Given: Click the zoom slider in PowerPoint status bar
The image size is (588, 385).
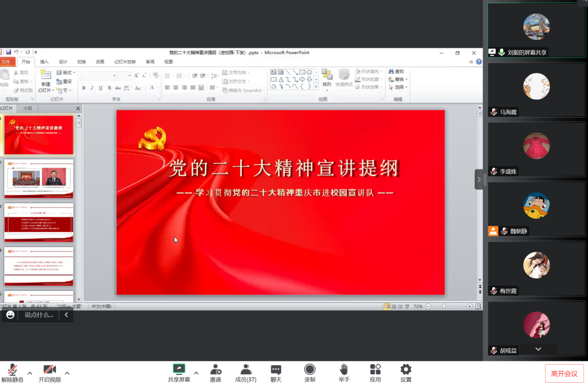Looking at the screenshot, I should 444,307.
